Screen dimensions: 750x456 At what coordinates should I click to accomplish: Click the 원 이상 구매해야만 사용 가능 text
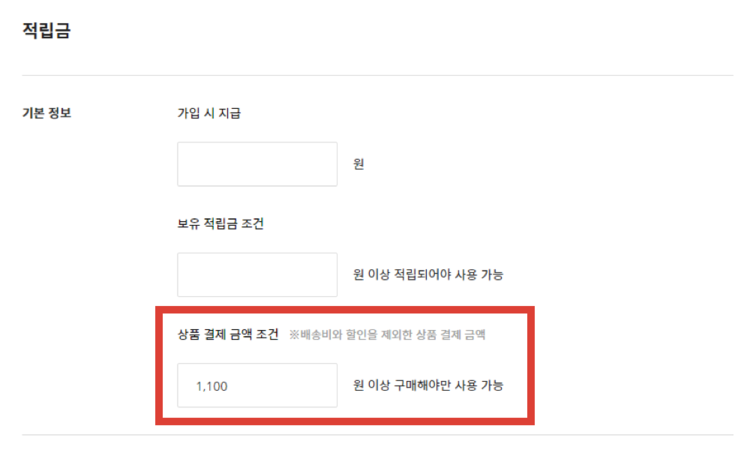tap(428, 385)
